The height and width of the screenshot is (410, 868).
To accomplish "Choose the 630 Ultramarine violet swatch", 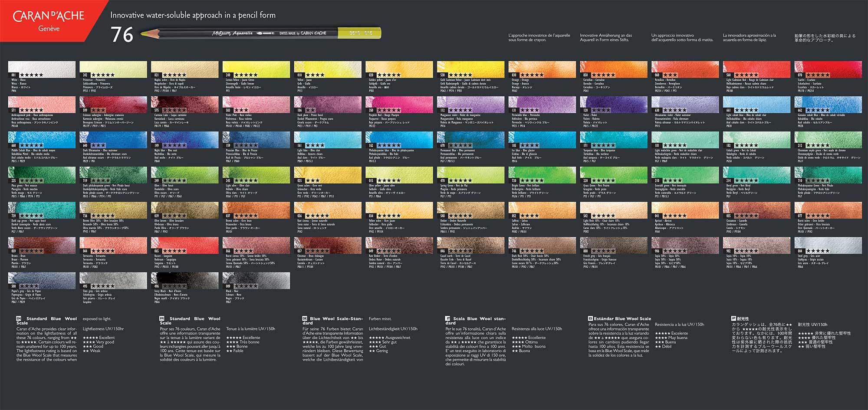I will click(x=685, y=105).
